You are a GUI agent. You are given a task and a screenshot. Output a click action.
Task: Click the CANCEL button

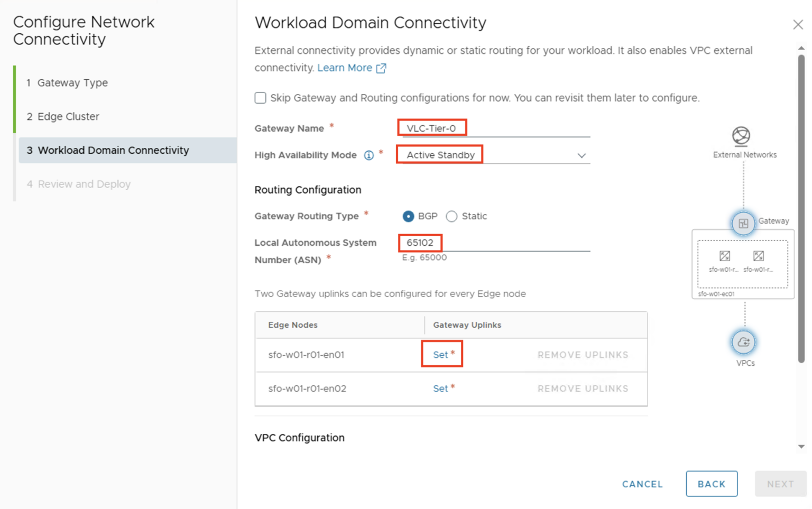pos(642,484)
